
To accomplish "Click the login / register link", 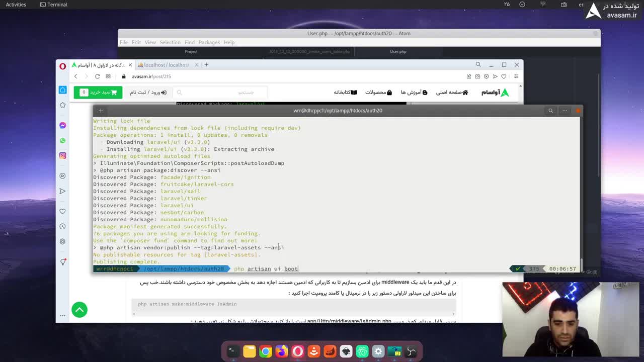I will 148,93.
